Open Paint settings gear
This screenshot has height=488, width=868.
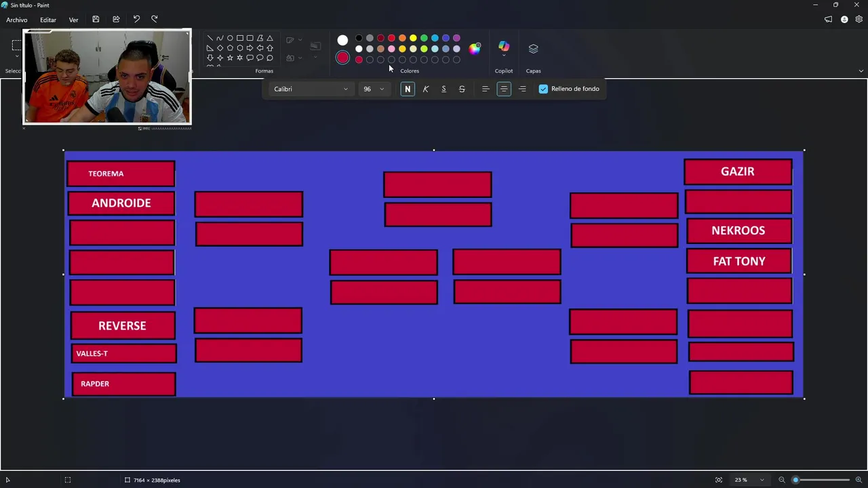click(859, 20)
